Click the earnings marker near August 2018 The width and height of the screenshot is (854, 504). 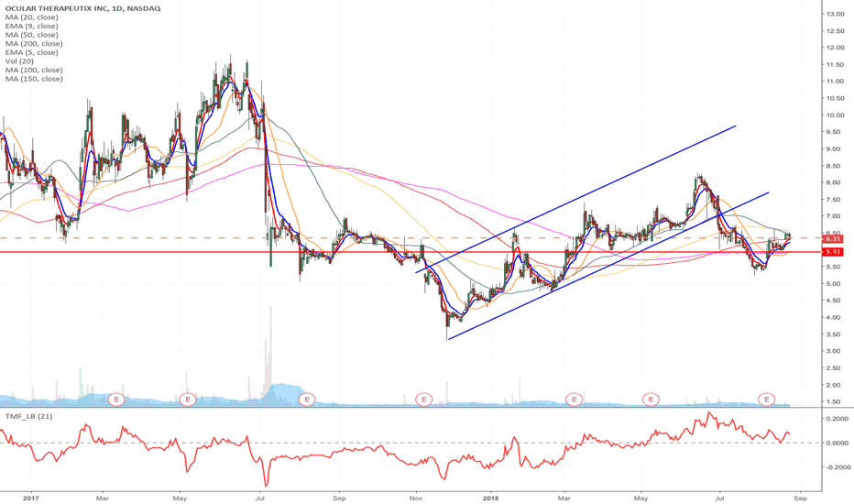pos(767,400)
